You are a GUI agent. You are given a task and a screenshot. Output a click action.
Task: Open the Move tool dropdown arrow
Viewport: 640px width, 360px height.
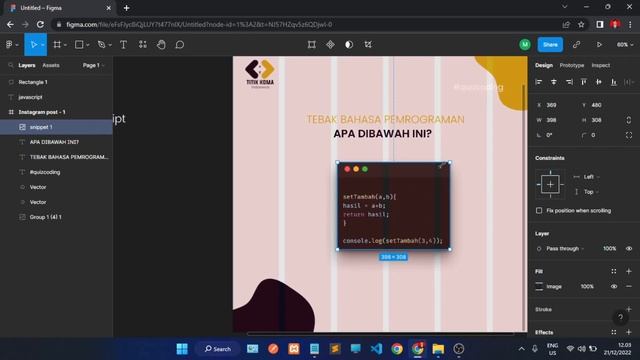coord(42,45)
